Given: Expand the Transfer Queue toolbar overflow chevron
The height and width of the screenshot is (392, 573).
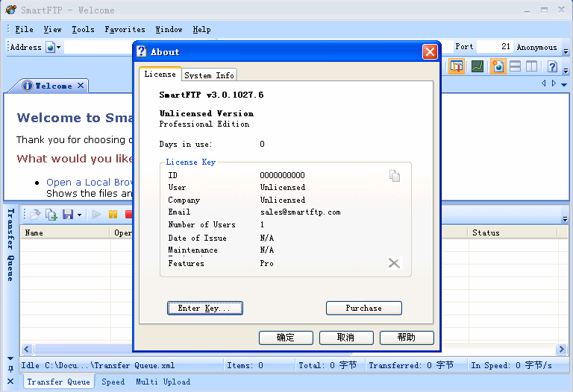Looking at the screenshot, I should click(x=565, y=218).
